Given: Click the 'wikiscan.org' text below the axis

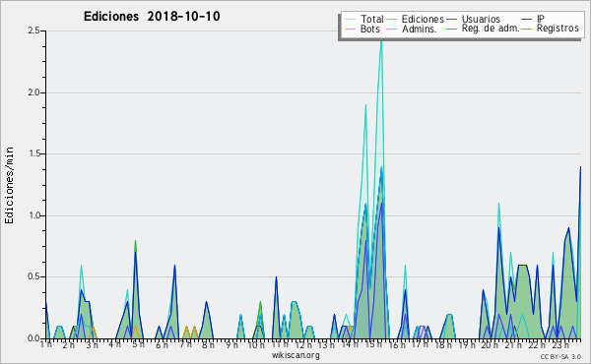Looking at the screenshot, I should pos(295,355).
